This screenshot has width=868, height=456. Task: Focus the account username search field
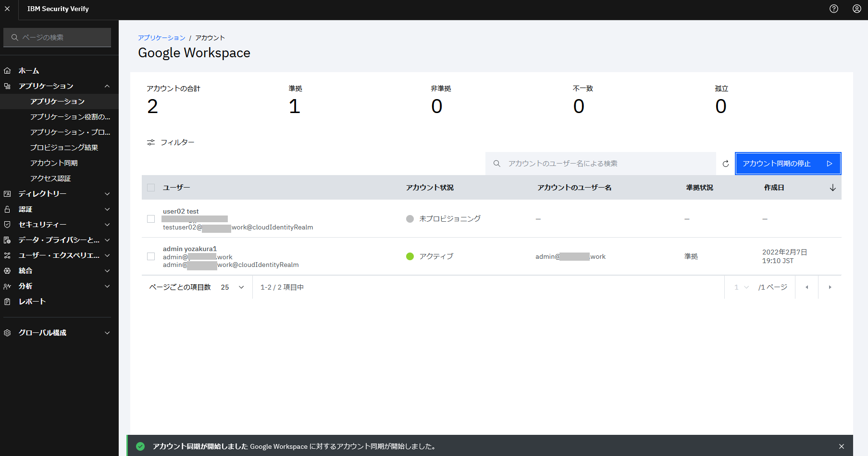pos(601,164)
